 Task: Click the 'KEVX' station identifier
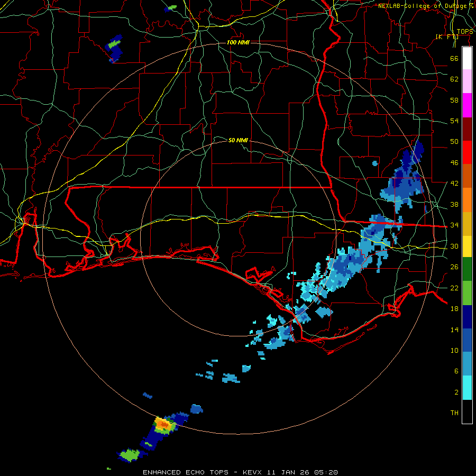(252, 472)
